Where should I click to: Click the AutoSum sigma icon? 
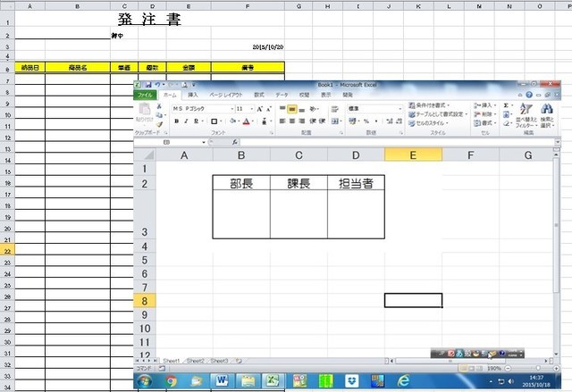[507, 105]
